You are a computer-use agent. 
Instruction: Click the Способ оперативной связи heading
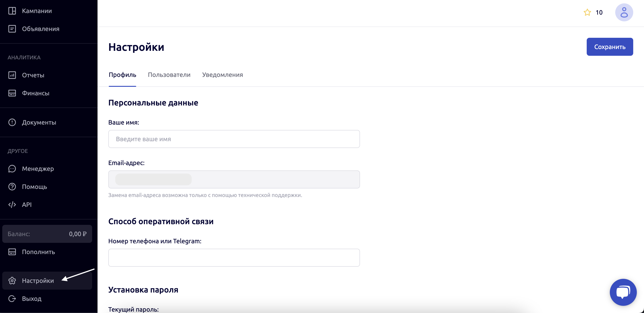161,221
